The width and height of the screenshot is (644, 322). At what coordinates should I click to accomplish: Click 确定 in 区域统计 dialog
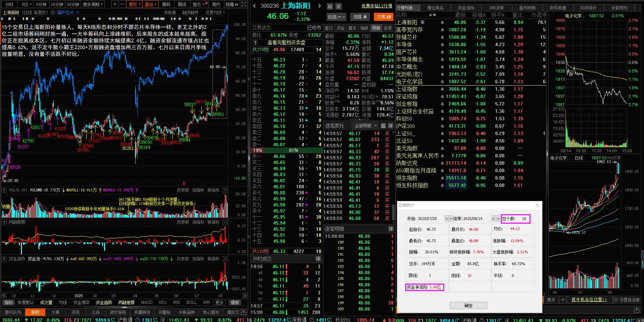click(x=468, y=305)
